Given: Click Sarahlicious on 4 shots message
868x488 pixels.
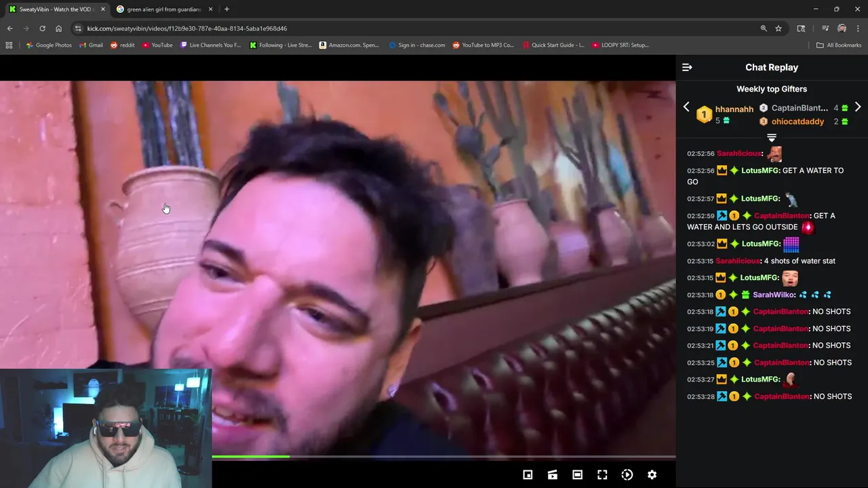Looking at the screenshot, I should 738,261.
